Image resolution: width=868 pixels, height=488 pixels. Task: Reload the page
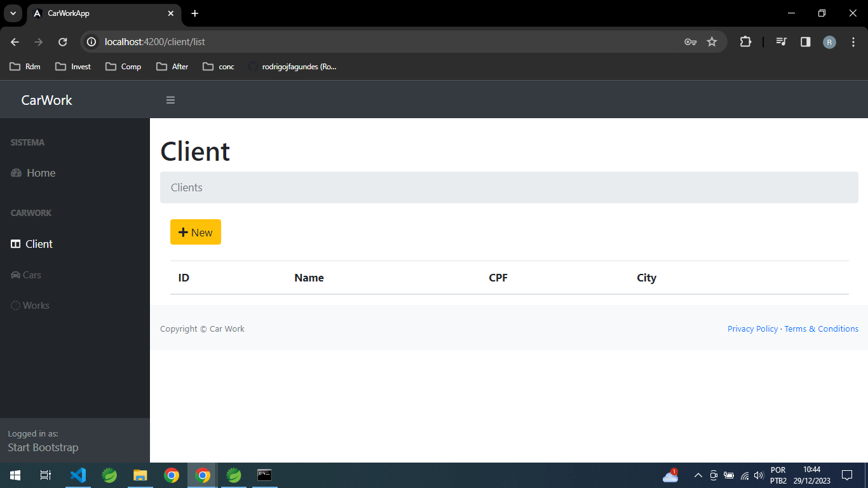click(x=62, y=42)
